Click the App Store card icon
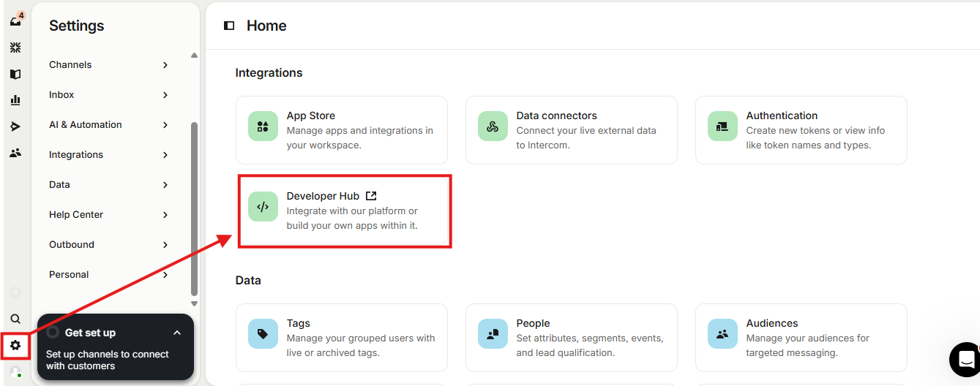 pyautogui.click(x=263, y=126)
